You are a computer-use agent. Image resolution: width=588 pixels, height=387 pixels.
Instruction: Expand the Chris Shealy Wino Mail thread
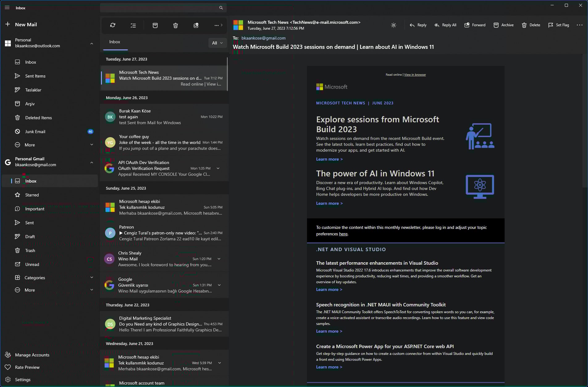point(219,259)
